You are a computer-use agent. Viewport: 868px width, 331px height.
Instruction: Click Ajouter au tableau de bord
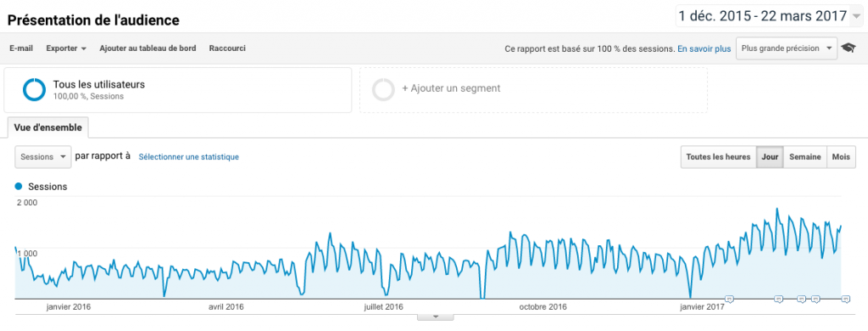(147, 48)
